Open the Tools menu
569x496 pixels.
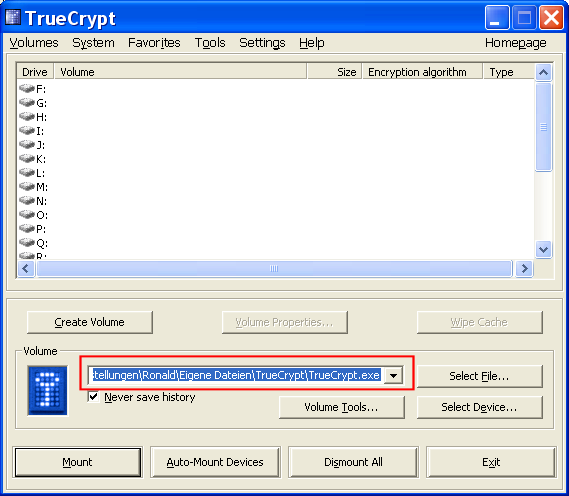tap(210, 43)
